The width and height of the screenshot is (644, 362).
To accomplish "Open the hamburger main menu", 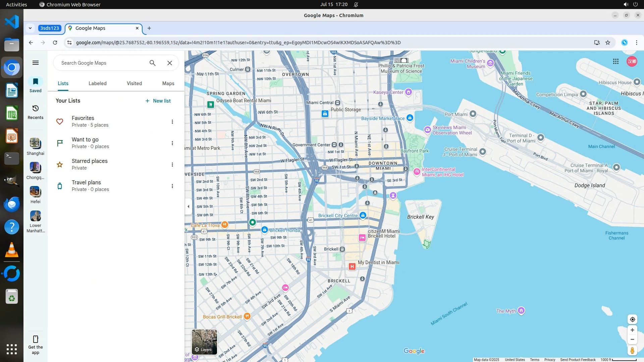I will point(36,63).
